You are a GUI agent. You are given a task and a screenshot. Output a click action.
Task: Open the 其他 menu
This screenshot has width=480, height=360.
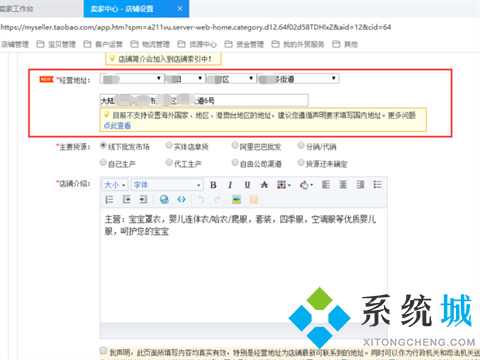point(345,44)
